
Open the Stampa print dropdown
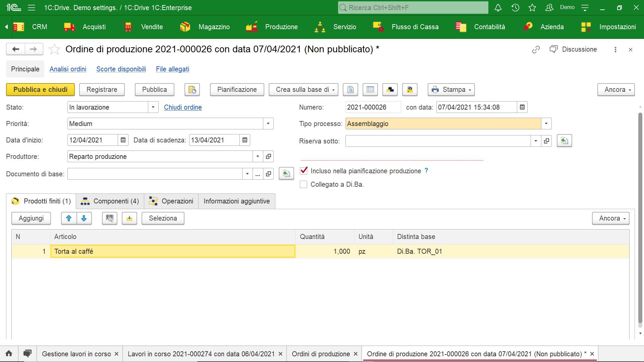451,89
